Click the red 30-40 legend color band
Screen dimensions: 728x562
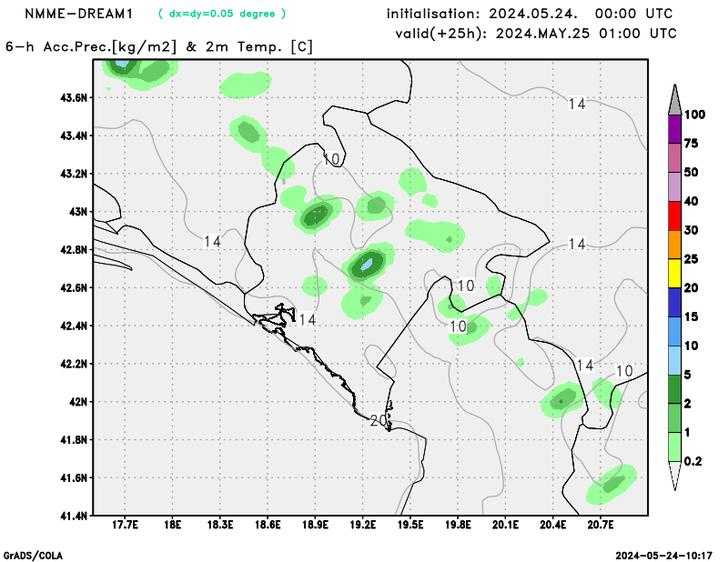point(674,216)
